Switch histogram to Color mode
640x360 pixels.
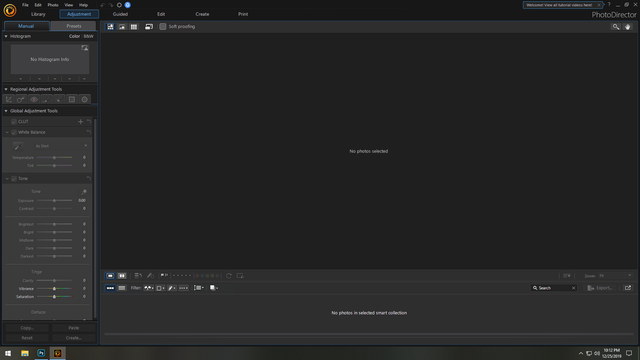74,36
